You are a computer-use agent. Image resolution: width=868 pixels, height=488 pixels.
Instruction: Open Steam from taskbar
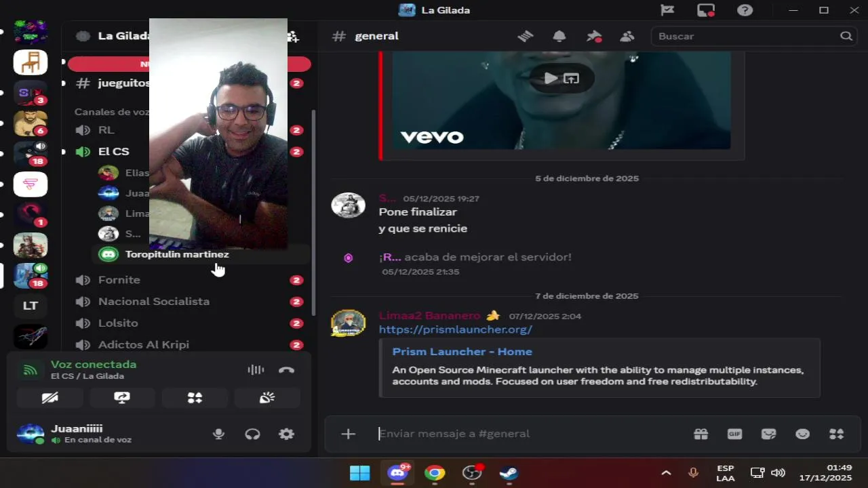point(509,473)
